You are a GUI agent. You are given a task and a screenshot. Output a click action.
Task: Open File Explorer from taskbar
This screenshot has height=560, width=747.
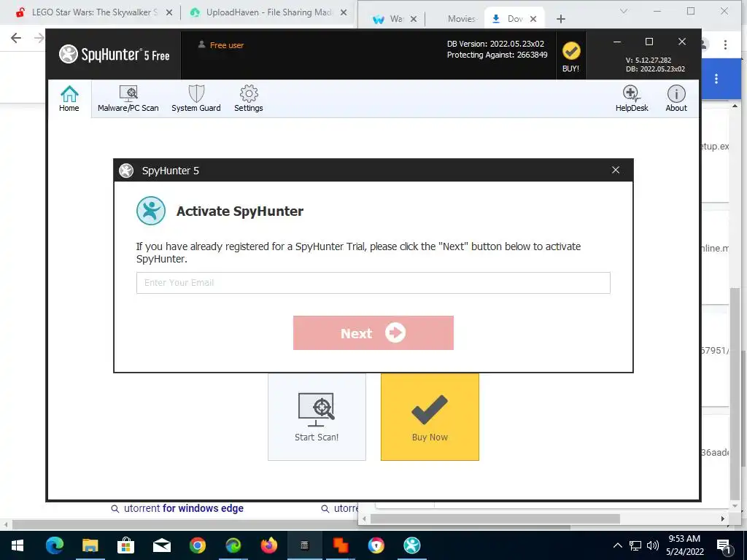90,545
